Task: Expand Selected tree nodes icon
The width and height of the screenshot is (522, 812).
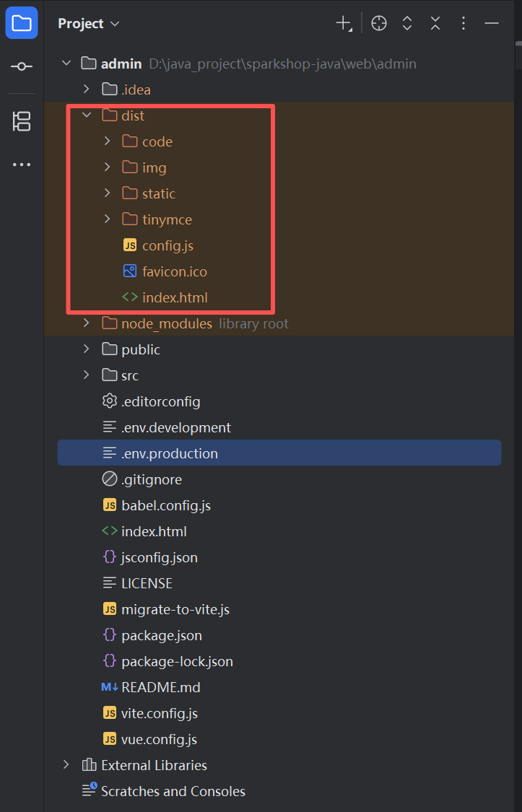Action: [x=407, y=23]
